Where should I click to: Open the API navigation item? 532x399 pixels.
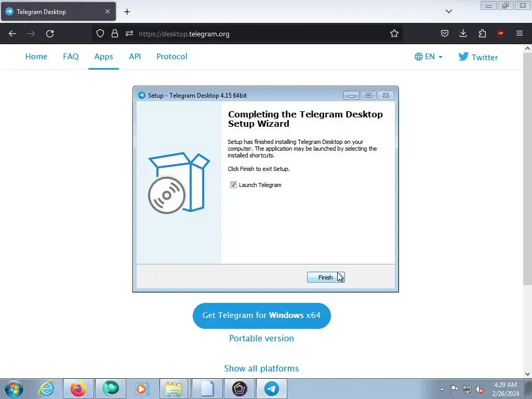(x=135, y=56)
